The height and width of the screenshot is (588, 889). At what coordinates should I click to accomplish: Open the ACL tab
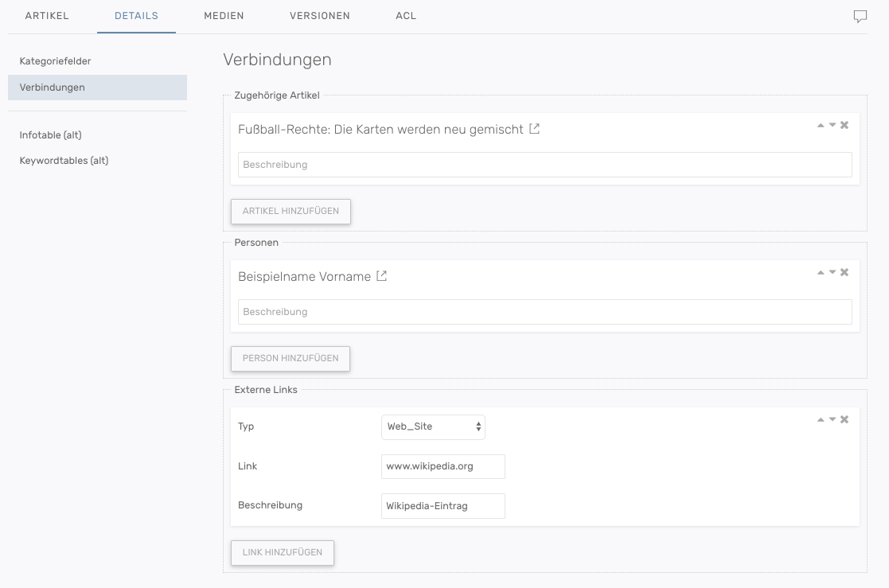(406, 16)
